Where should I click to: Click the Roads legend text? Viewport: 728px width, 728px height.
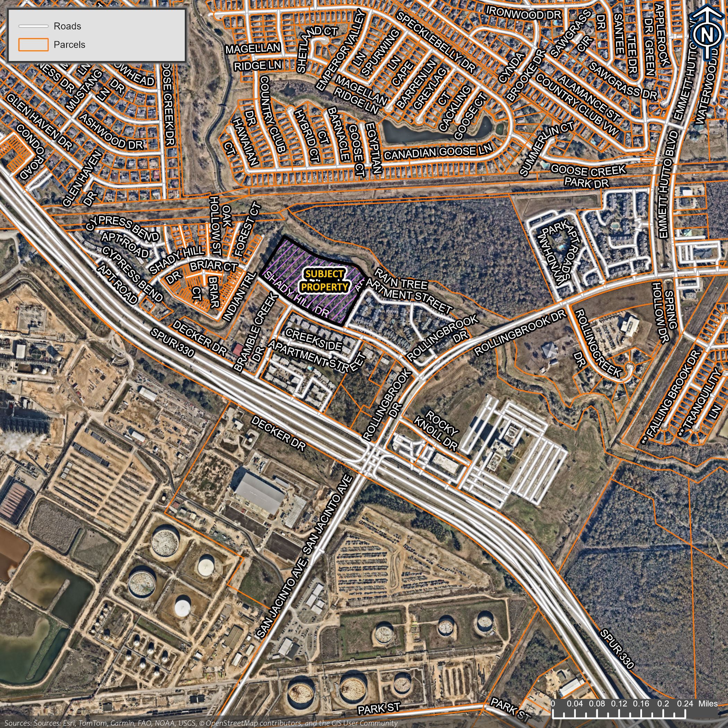pyautogui.click(x=67, y=26)
